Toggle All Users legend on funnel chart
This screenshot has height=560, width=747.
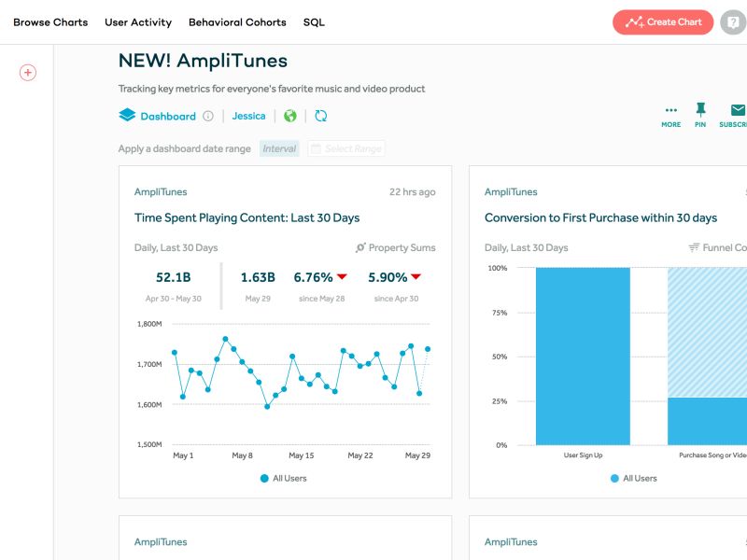point(634,478)
